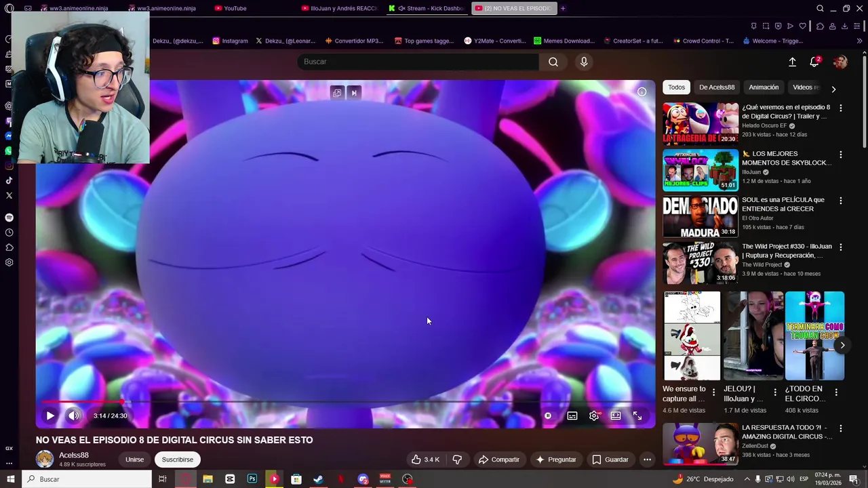The width and height of the screenshot is (868, 488).
Task: Focus the Buscar YouTube search field
Action: click(418, 62)
